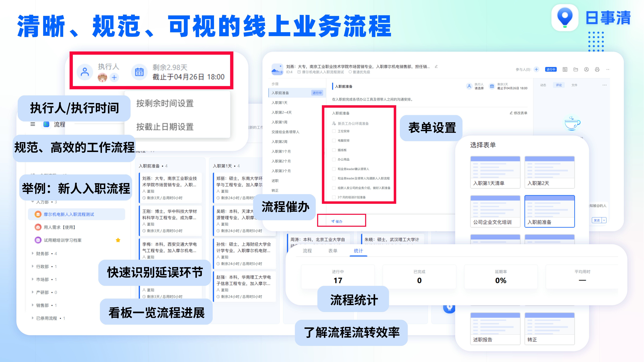Expand the 市场部 tree group
The width and height of the screenshot is (644, 362).
pos(32,279)
